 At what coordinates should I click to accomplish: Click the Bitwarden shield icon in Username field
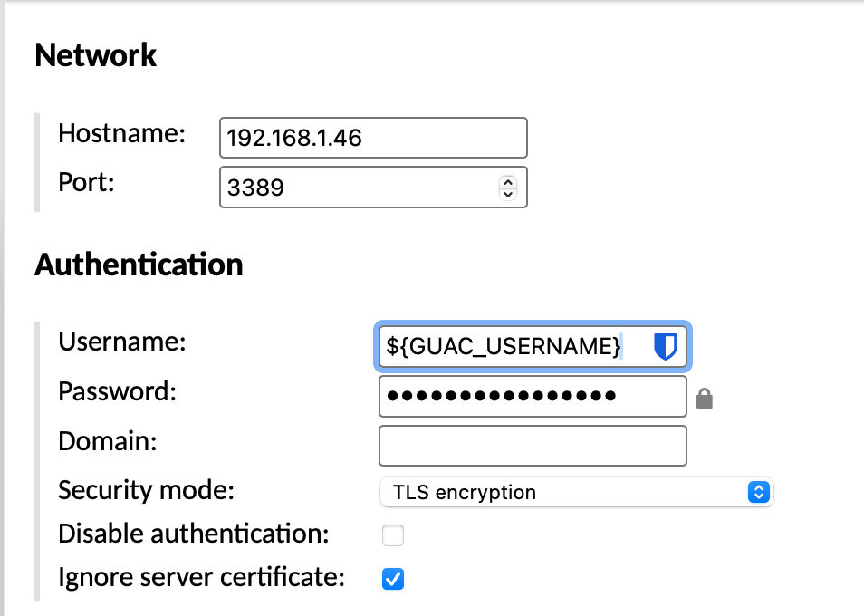point(666,347)
